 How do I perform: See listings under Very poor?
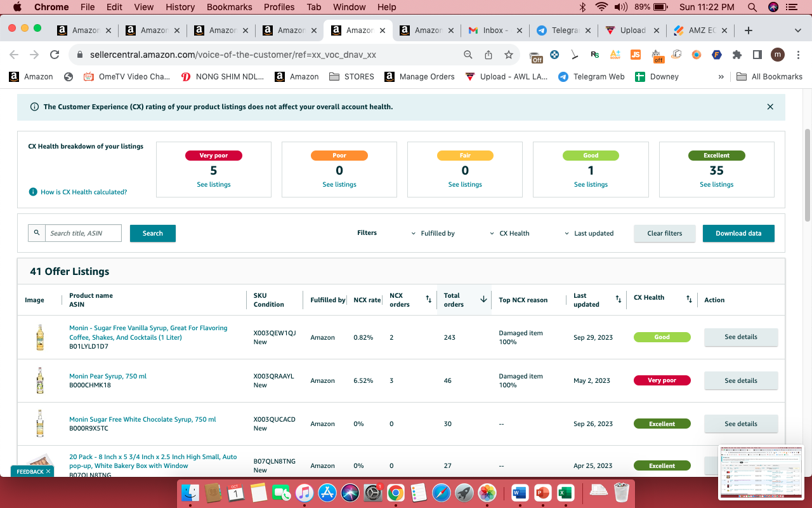214,184
